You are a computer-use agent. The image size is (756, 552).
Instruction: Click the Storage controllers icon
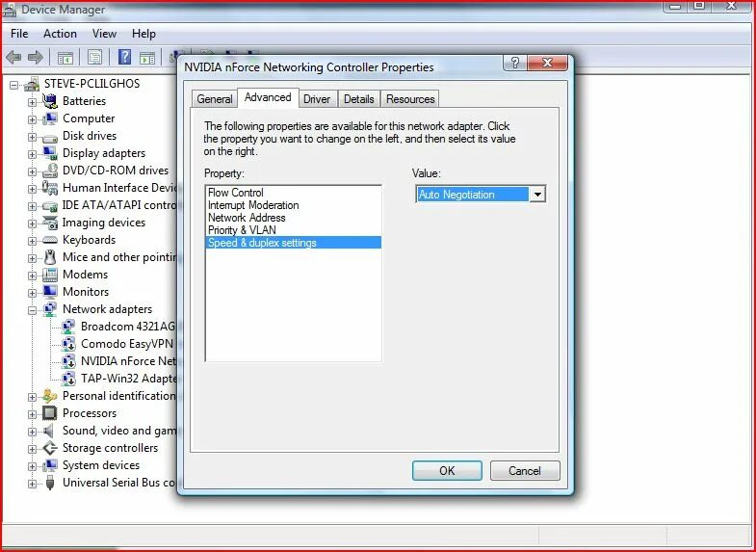click(x=50, y=448)
